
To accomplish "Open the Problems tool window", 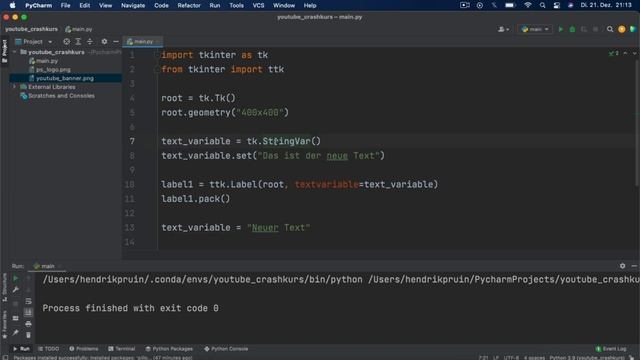I will 84,349.
